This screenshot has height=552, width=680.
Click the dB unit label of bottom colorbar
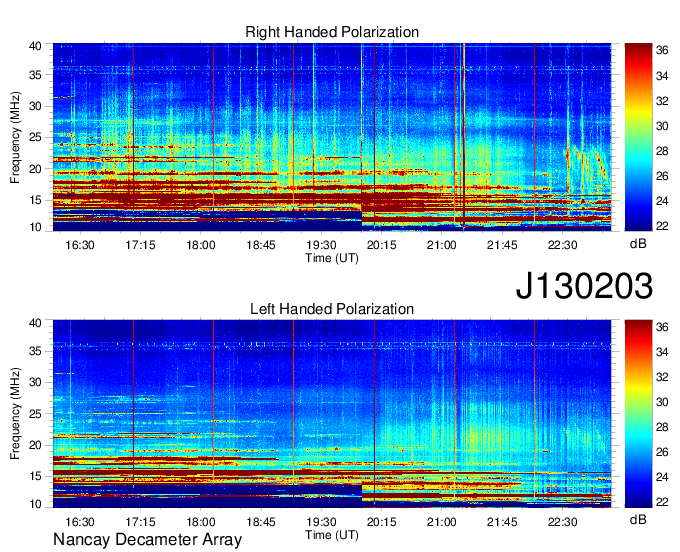pos(638,520)
